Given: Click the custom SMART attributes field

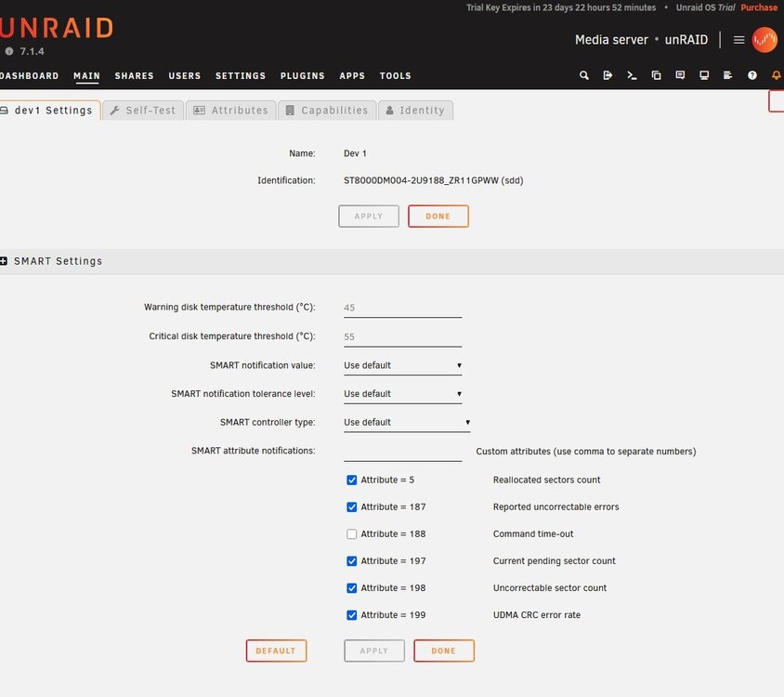Looking at the screenshot, I should click(402, 452).
